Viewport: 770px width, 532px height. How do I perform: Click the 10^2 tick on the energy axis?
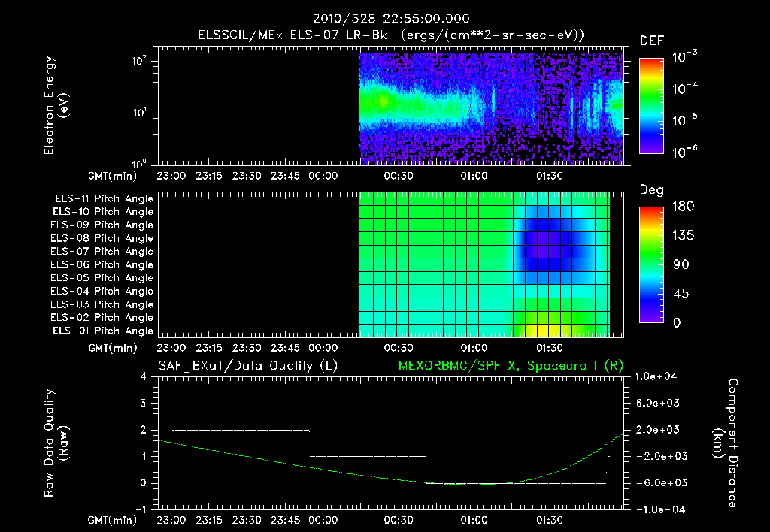pyautogui.click(x=139, y=61)
